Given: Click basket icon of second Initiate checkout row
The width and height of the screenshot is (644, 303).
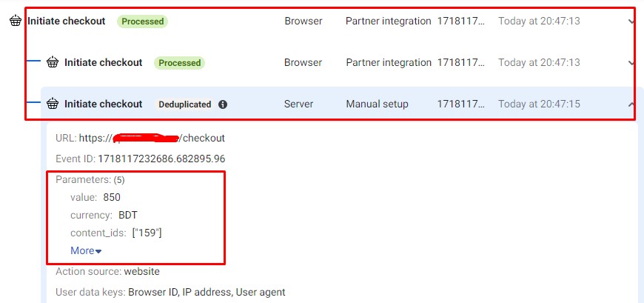Looking at the screenshot, I should pos(53,63).
